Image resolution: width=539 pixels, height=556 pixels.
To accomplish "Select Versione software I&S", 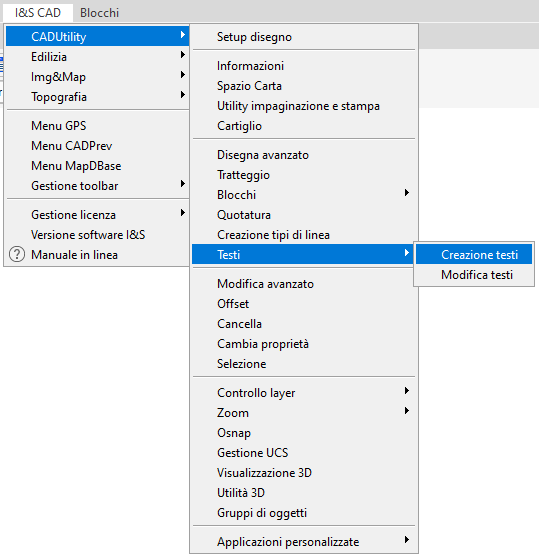I will (98, 234).
